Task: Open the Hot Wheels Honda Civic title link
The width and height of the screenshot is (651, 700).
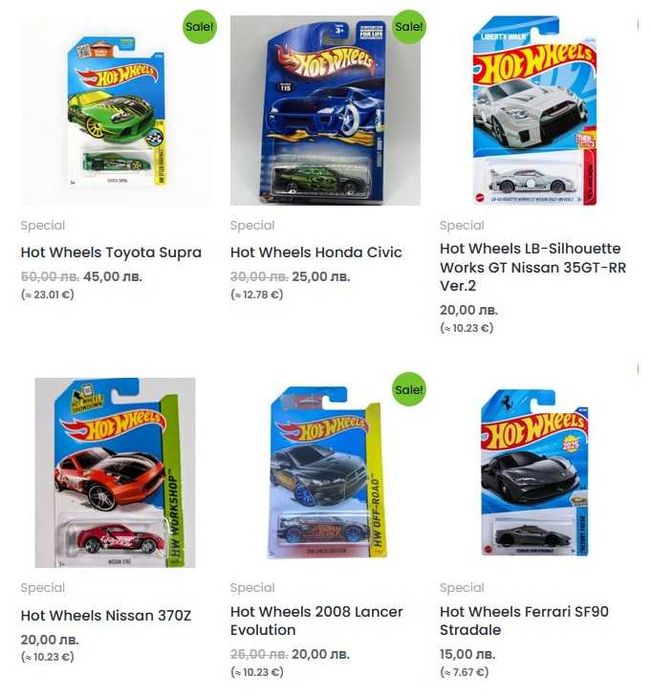Action: 316,253
